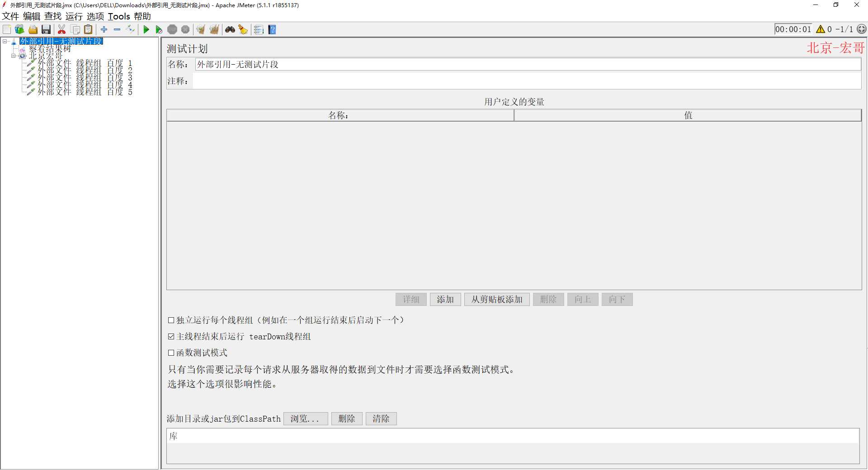Click the 名称 input field
This screenshot has width=868, height=470.
tap(528, 64)
